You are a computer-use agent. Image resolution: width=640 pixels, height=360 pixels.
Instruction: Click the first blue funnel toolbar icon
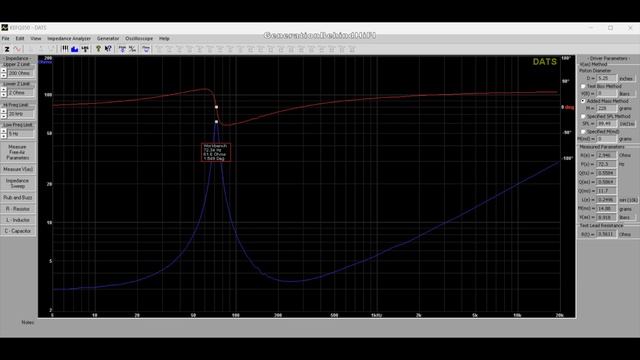click(x=122, y=49)
